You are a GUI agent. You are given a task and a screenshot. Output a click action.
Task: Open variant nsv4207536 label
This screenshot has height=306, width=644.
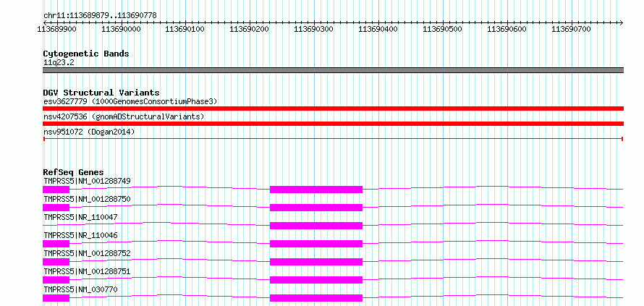pyautogui.click(x=124, y=116)
